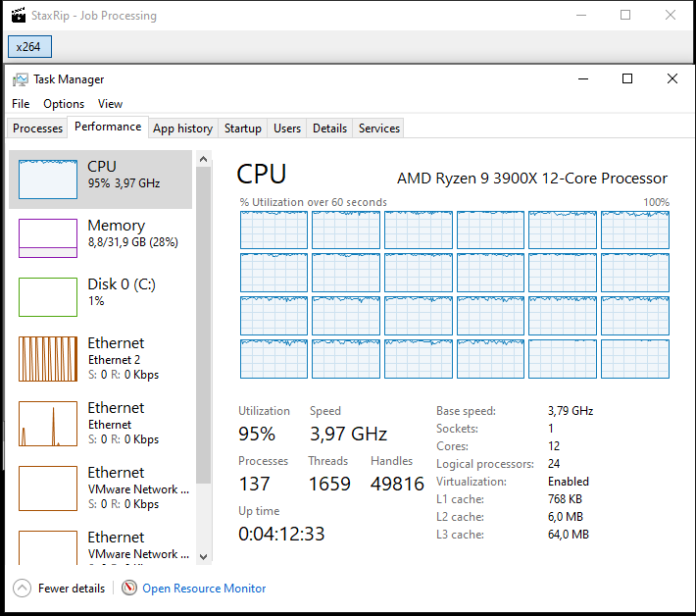Click the first VMware Network Ethernet label

(x=138, y=489)
